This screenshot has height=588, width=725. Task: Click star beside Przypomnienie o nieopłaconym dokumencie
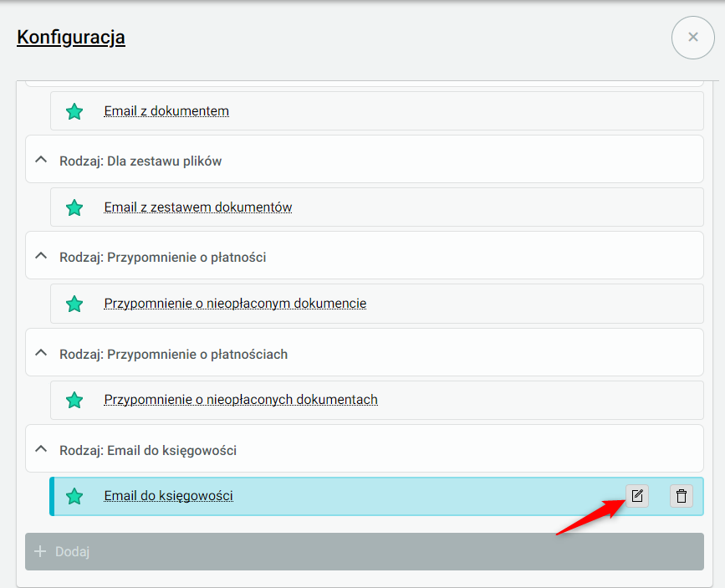pos(74,304)
